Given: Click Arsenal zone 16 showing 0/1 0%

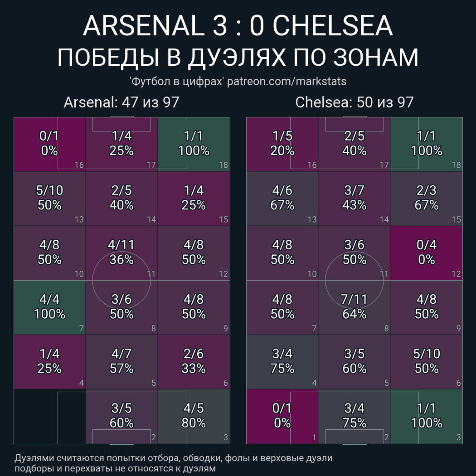Looking at the screenshot, I should point(50,144).
